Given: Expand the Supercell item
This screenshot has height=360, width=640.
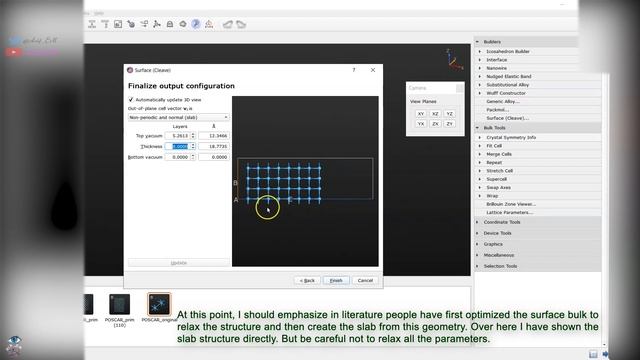Looking at the screenshot, I should click(480, 179).
